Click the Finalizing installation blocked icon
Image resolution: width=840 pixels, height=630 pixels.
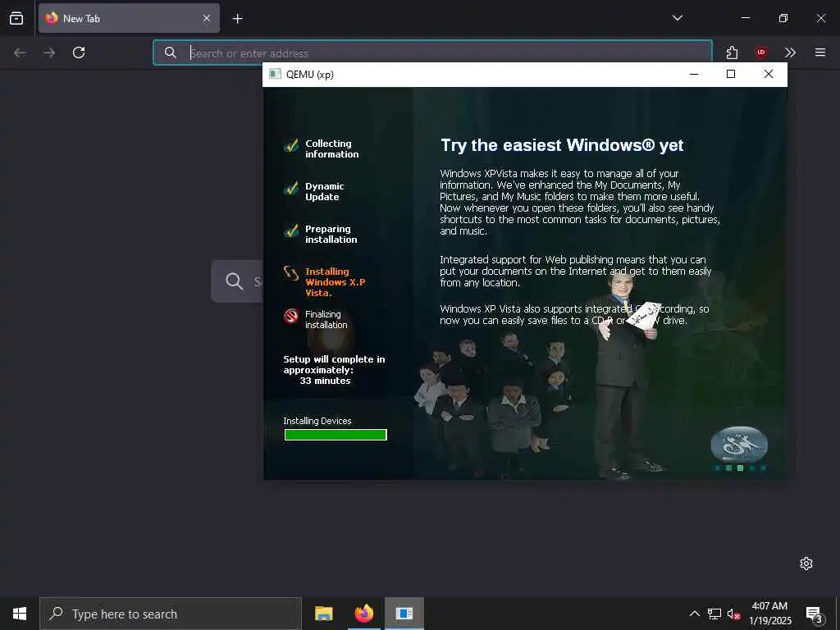(291, 316)
